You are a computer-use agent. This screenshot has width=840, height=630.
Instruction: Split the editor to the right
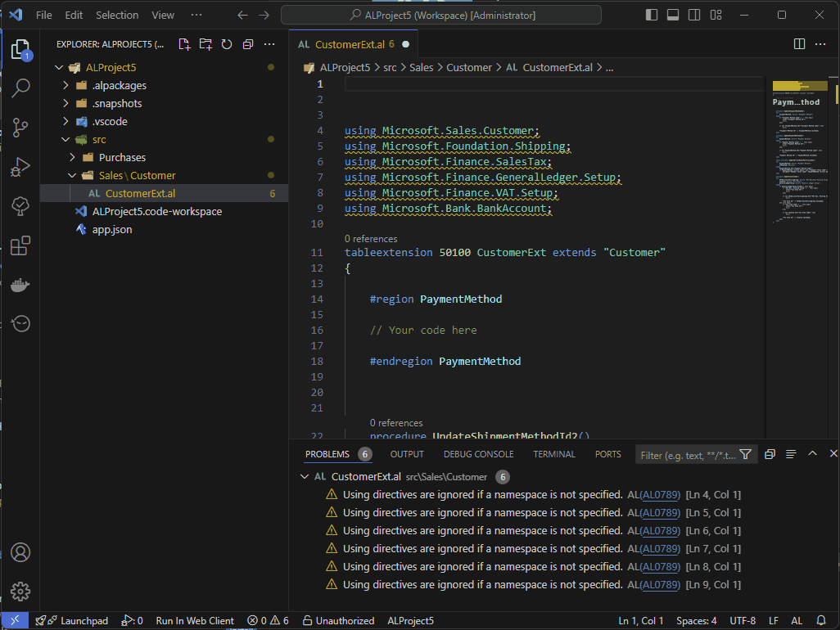point(800,44)
